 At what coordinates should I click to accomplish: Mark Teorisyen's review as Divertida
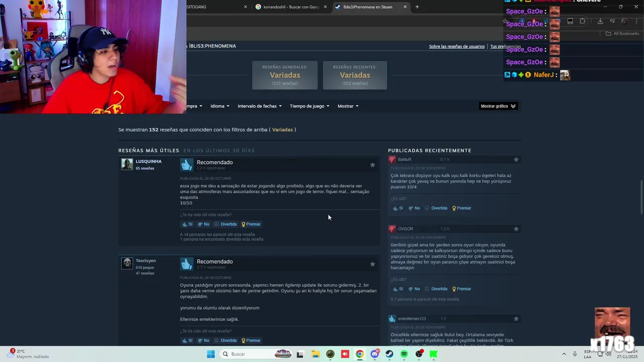225,340
